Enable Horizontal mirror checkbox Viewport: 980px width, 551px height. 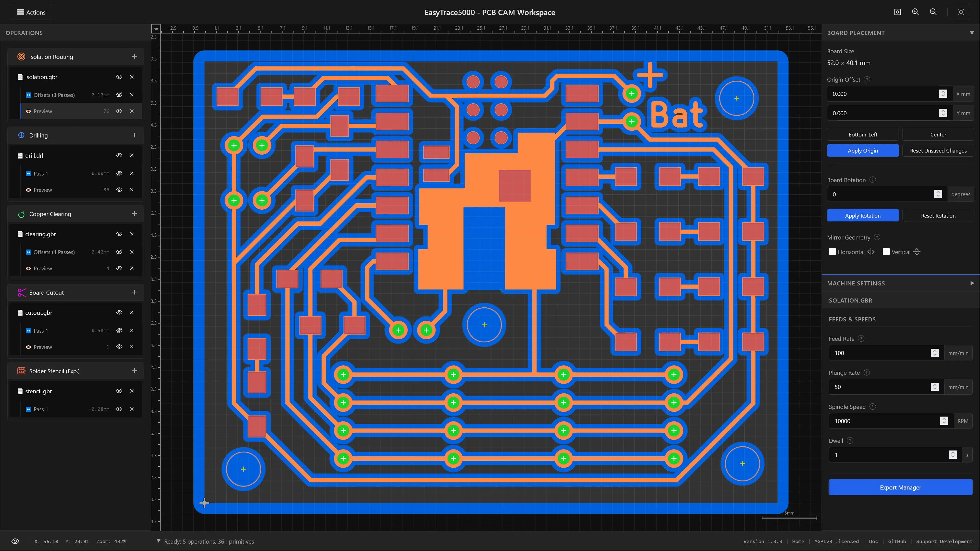(832, 251)
